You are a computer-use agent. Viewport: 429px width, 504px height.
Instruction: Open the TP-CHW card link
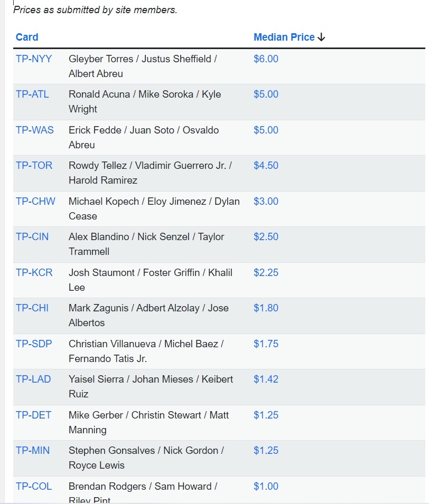pos(35,202)
